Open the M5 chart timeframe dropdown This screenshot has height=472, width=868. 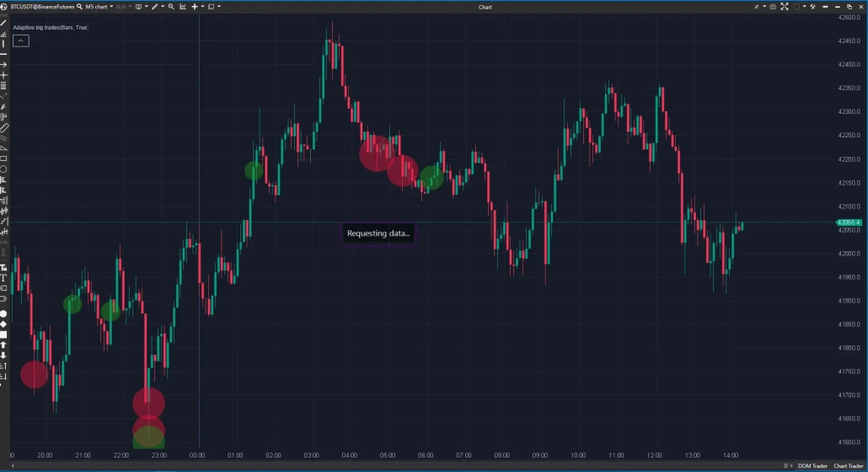click(99, 7)
